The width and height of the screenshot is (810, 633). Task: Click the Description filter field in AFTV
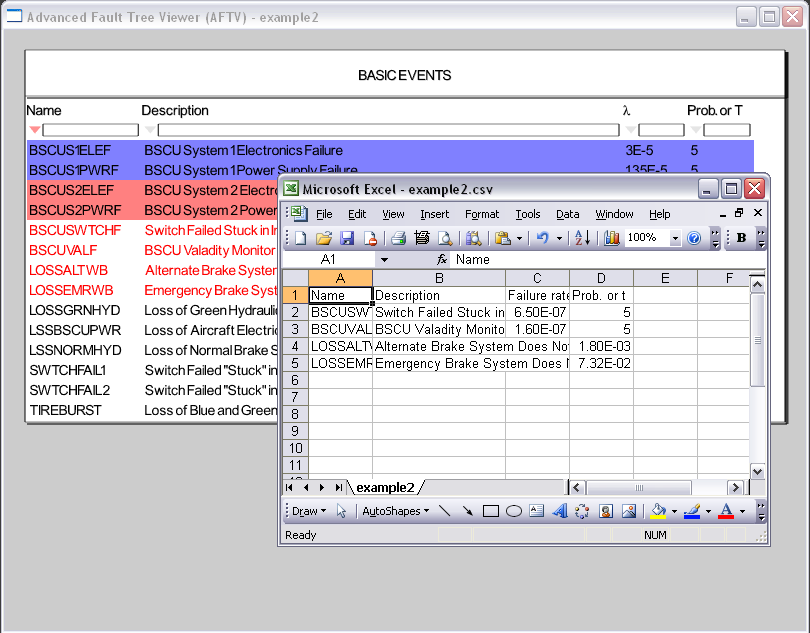click(388, 130)
